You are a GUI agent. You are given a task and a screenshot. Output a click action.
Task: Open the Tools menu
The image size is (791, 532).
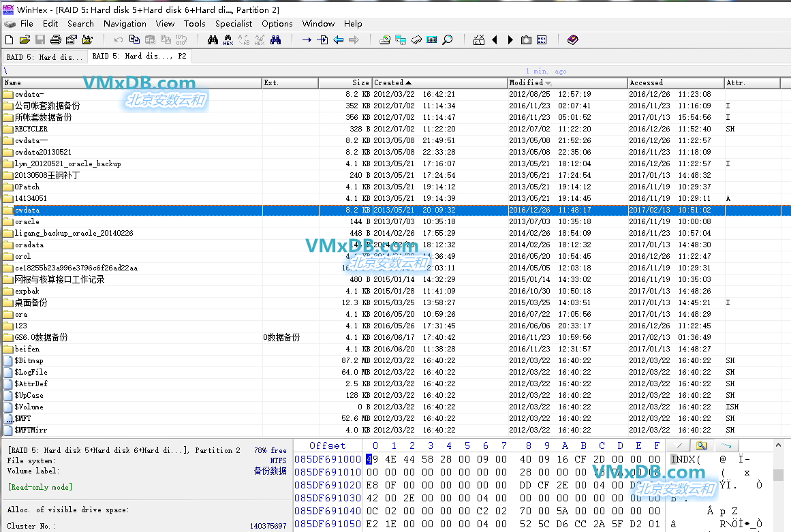point(195,24)
